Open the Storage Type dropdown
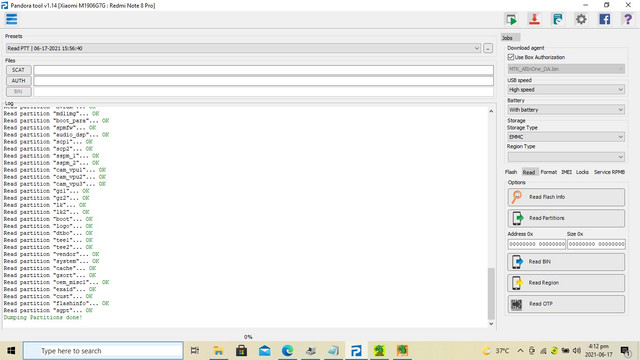The height and width of the screenshot is (360, 640). tap(566, 137)
